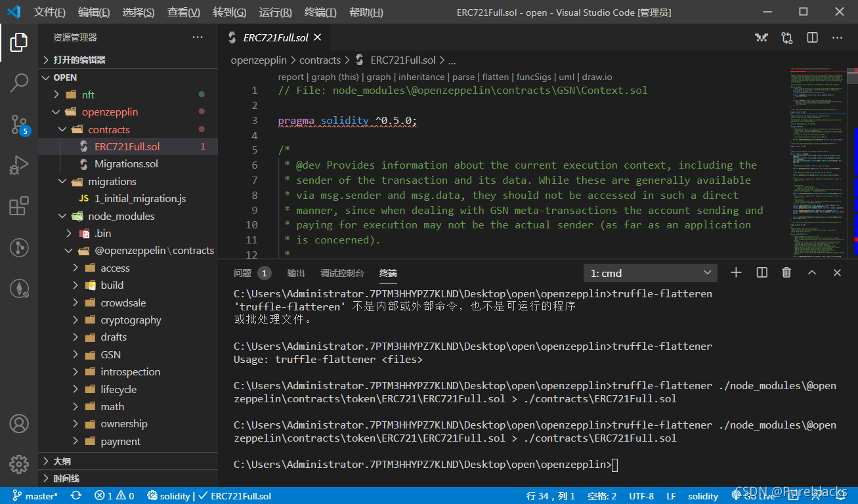This screenshot has height=504, width=858.
Task: Collapse the migrations folder
Action: (128, 181)
